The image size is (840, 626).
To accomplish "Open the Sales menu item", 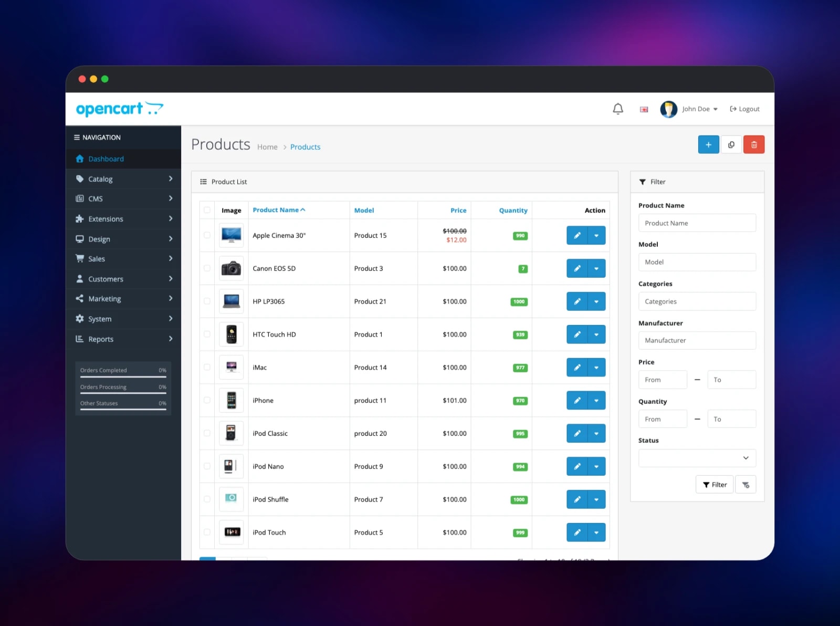I will [123, 259].
